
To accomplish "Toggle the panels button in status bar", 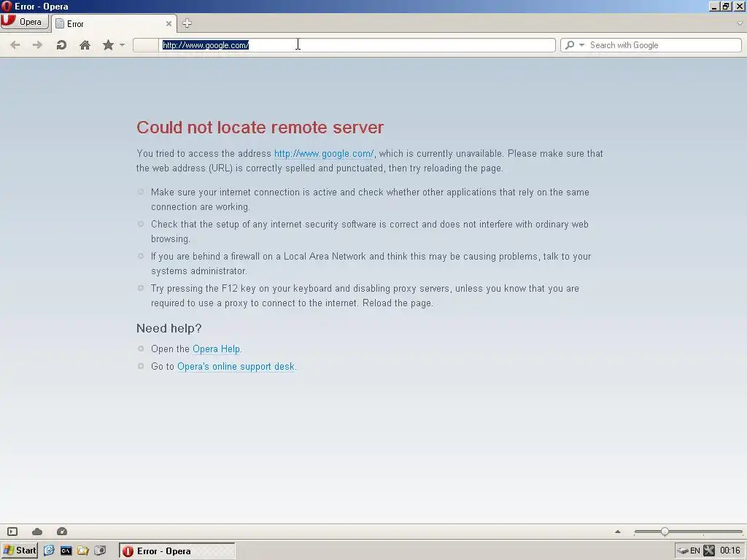I will click(x=12, y=532).
